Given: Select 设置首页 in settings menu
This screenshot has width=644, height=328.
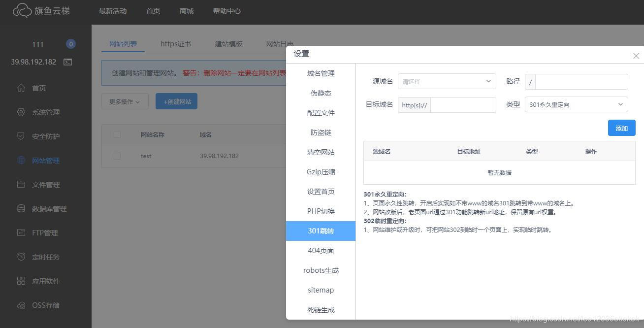Looking at the screenshot, I should click(321, 192).
